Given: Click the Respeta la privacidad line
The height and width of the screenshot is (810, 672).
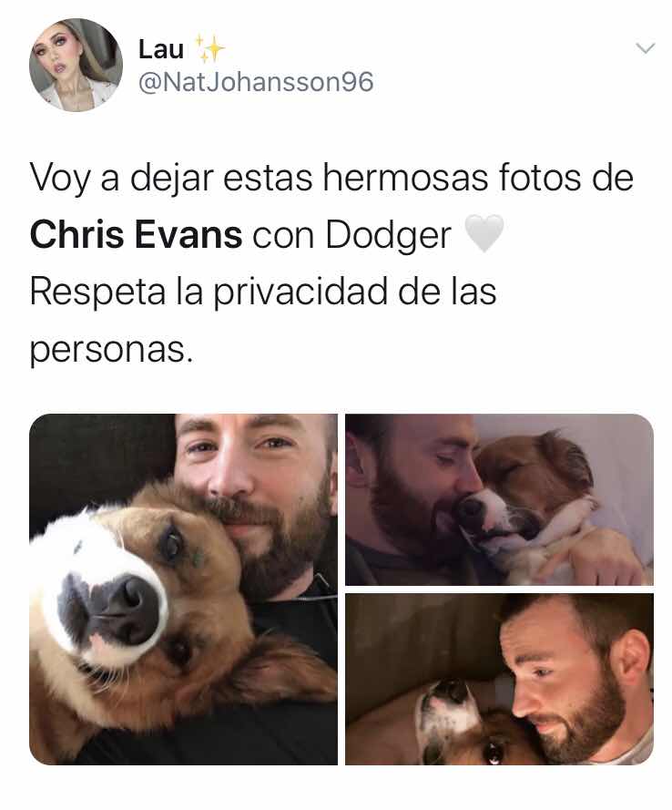Looking at the screenshot, I should 263,292.
